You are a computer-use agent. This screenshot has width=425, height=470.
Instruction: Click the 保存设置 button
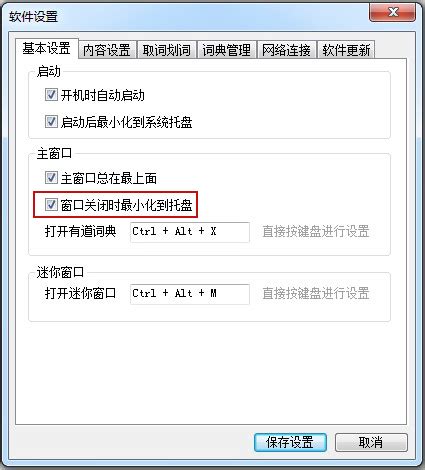(x=290, y=442)
